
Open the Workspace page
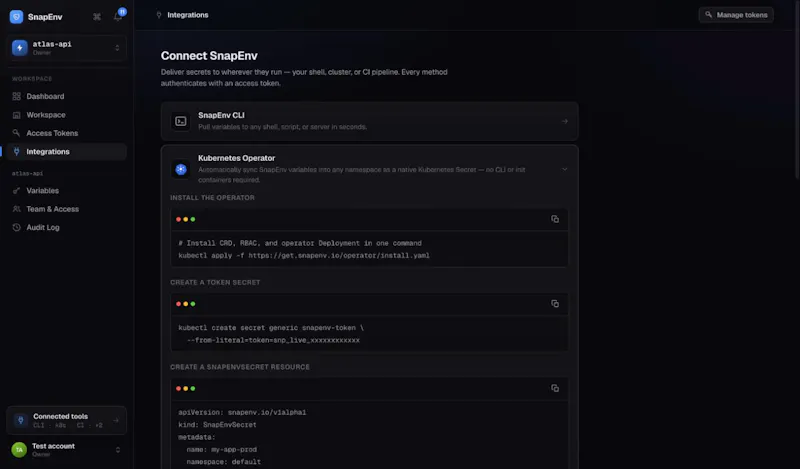point(66,115)
